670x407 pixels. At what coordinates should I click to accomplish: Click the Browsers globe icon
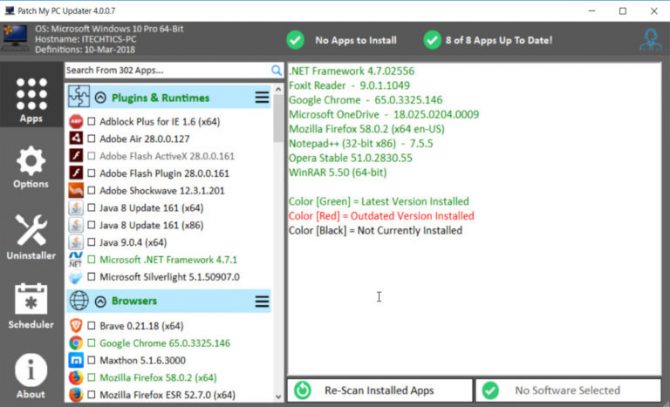click(79, 301)
